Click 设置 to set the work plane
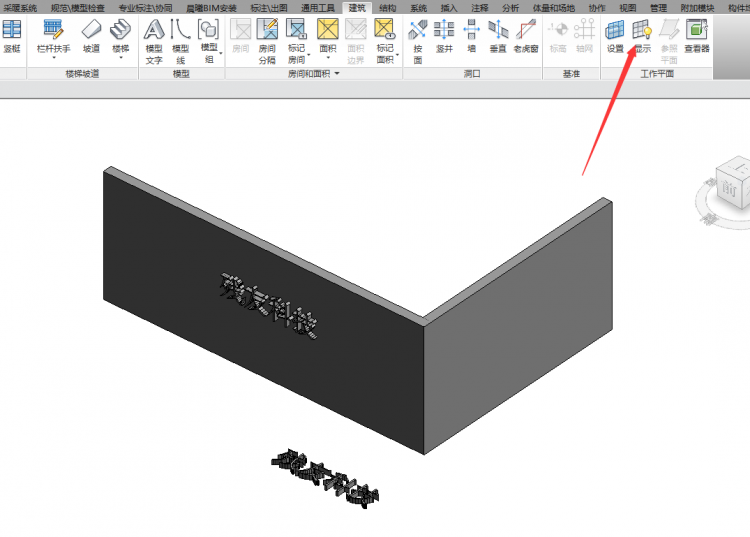The image size is (750, 537). pyautogui.click(x=615, y=36)
